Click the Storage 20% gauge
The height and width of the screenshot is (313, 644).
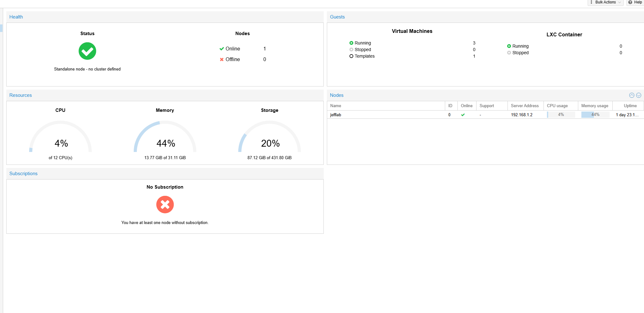pos(270,136)
